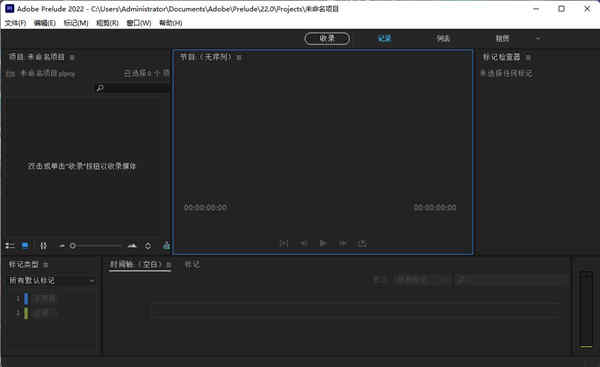The height and width of the screenshot is (367, 600).
Task: Click the step back one frame icon
Action: [x=304, y=243]
